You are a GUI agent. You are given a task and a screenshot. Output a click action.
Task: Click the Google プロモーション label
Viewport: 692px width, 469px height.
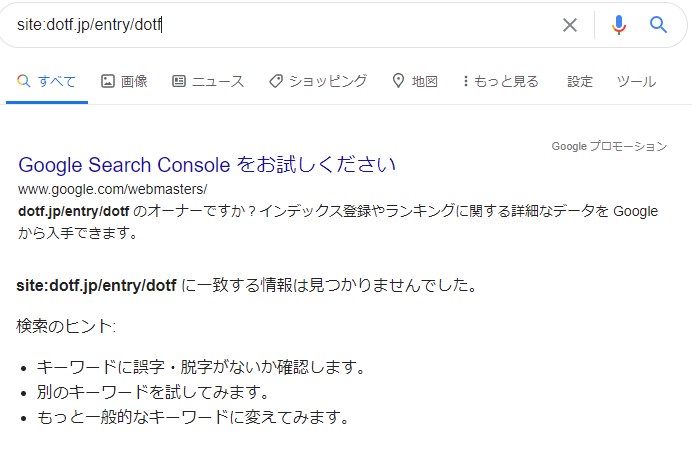point(609,146)
